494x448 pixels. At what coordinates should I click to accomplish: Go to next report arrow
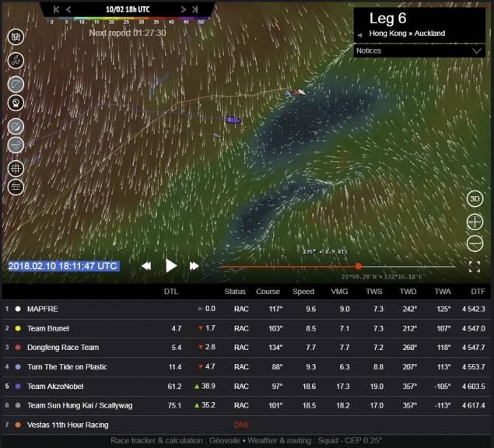[x=184, y=9]
